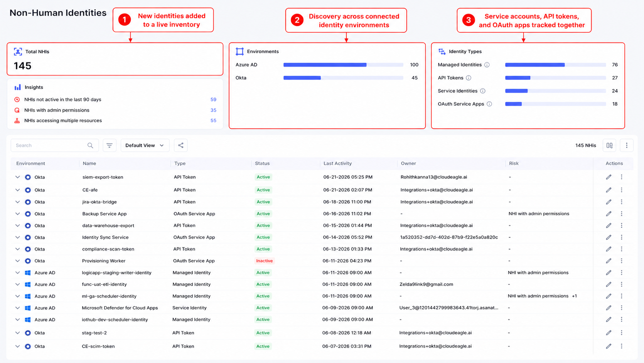The height and width of the screenshot is (363, 644).
Task: Open the filter icon button
Action: click(x=110, y=145)
